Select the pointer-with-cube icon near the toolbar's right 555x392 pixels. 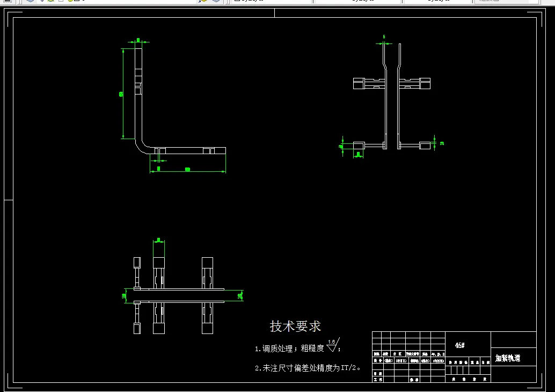[203, 2]
